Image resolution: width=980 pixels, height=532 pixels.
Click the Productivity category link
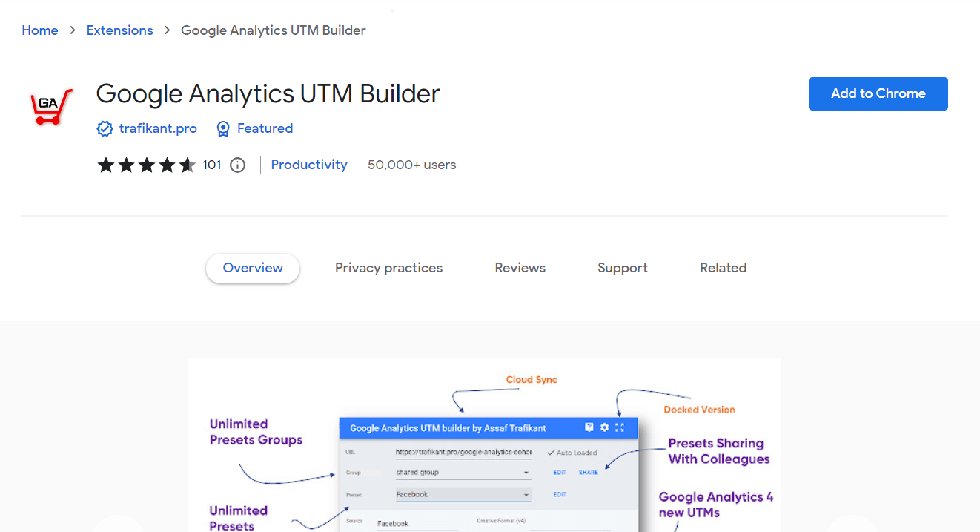(x=308, y=165)
